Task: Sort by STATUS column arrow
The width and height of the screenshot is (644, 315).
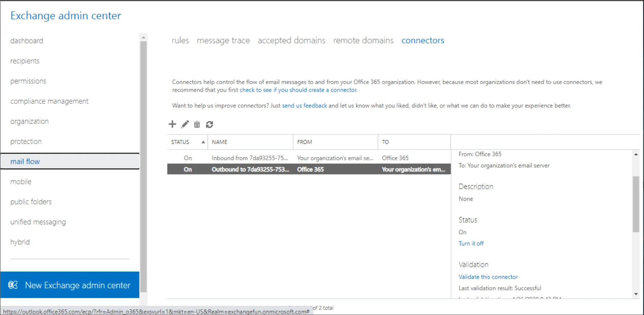Action: click(x=203, y=142)
